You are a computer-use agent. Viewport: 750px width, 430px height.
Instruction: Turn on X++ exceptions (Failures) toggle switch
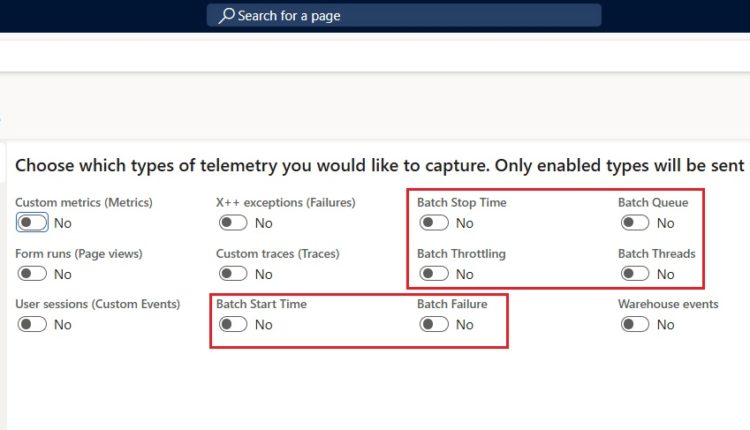233,223
